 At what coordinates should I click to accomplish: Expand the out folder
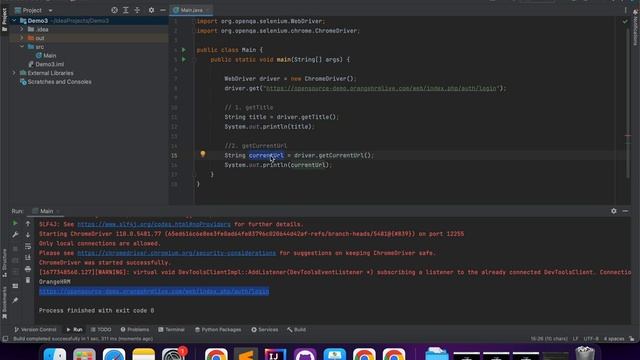(x=22, y=38)
